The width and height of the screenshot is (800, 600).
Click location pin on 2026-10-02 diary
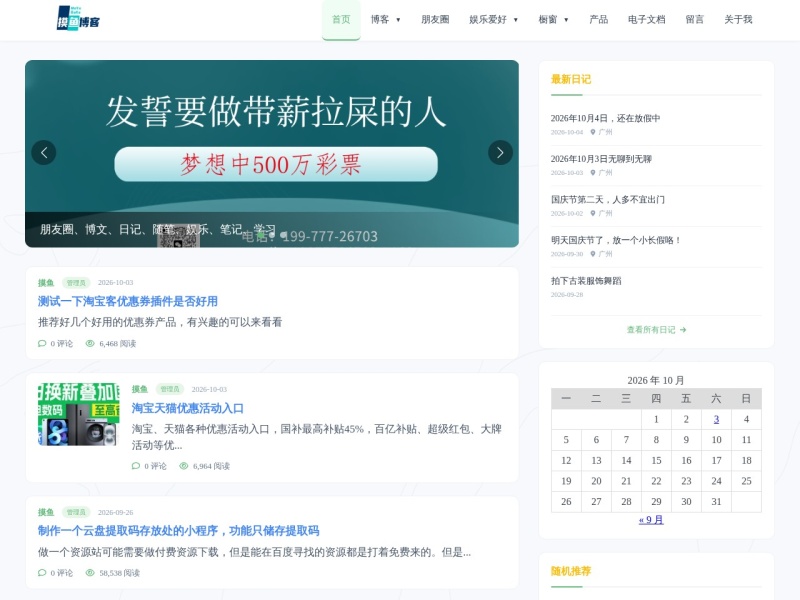pyautogui.click(x=593, y=213)
